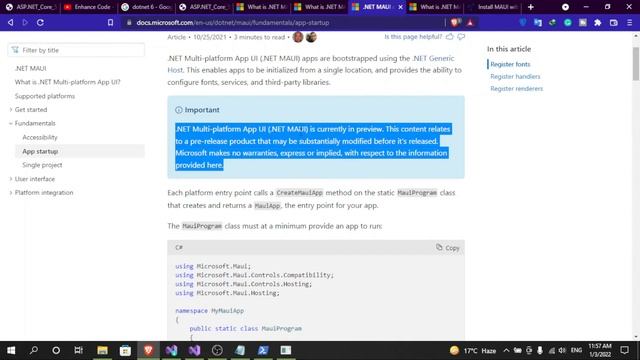This screenshot has height=360, width=640.
Task: Open the Single project sidebar item
Action: coord(42,165)
